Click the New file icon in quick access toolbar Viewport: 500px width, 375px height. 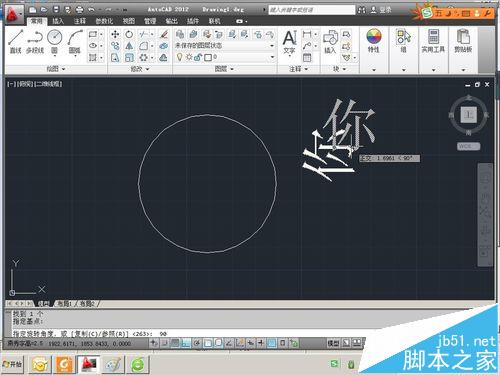32,10
